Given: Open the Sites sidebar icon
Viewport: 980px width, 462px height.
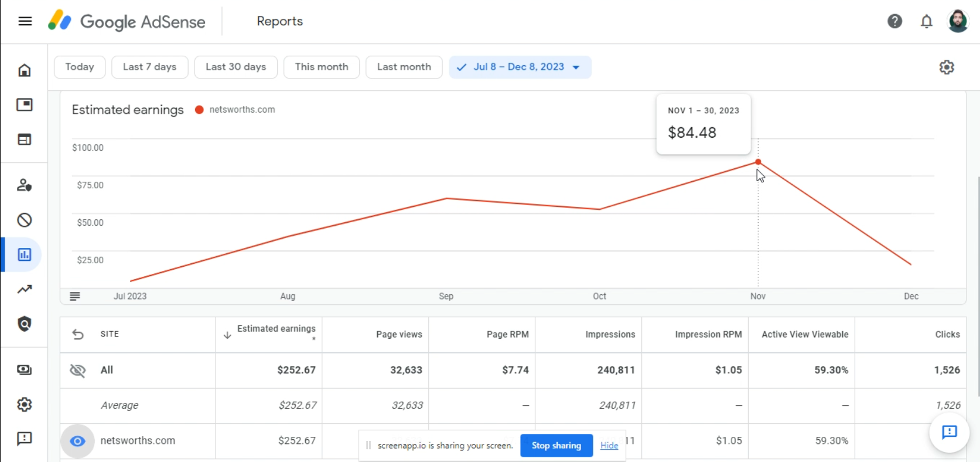Looking at the screenshot, I should [25, 140].
